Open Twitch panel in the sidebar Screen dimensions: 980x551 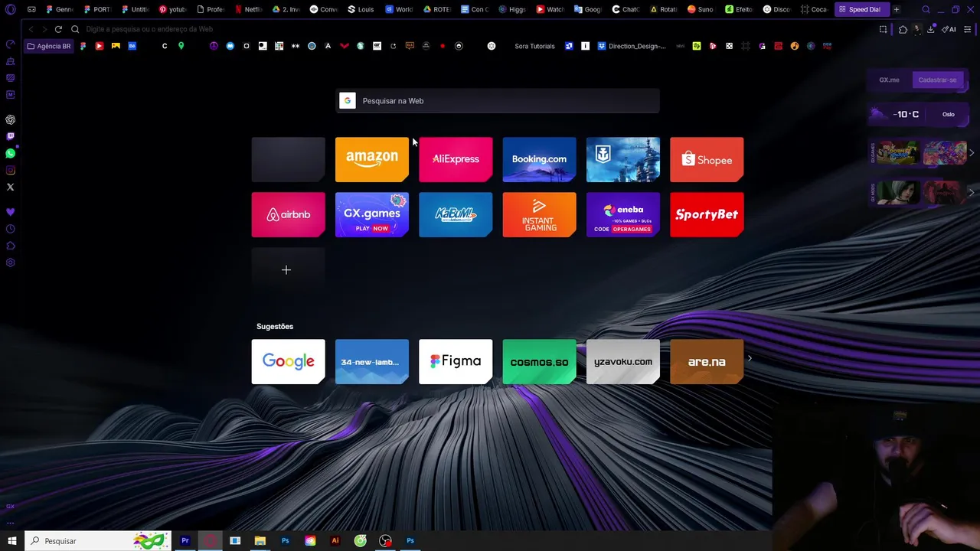point(11,136)
